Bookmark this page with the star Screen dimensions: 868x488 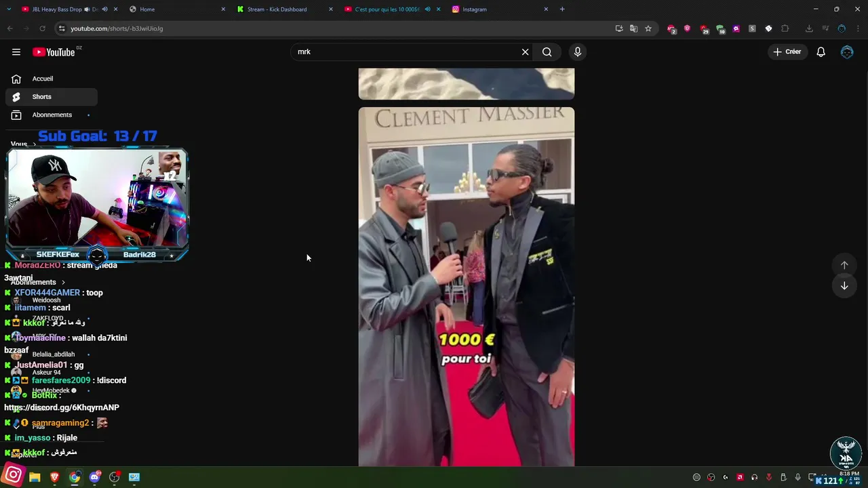pos(648,28)
